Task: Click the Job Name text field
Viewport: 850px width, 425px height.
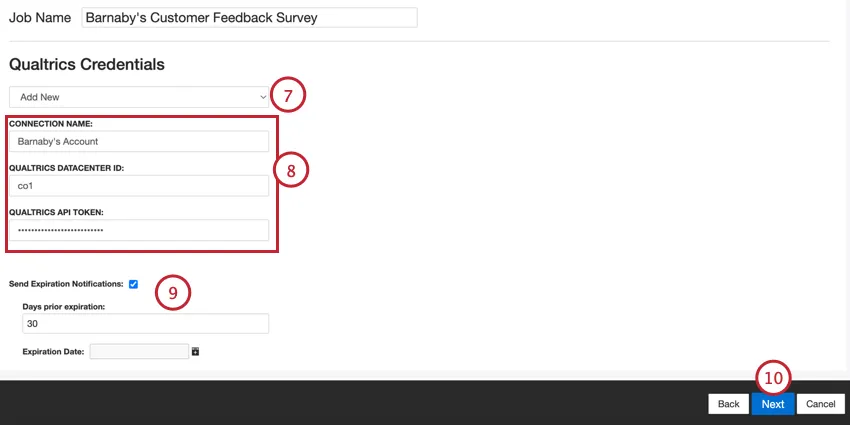Action: tap(248, 17)
